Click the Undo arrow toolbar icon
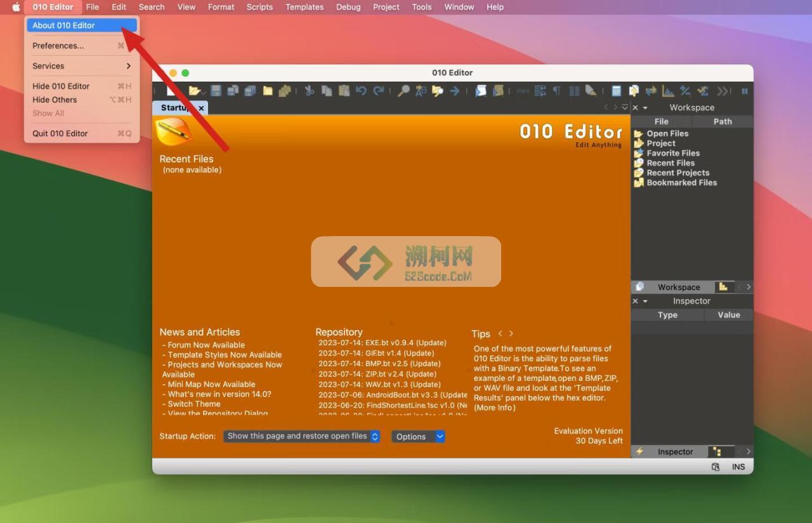The width and height of the screenshot is (812, 523). (361, 91)
